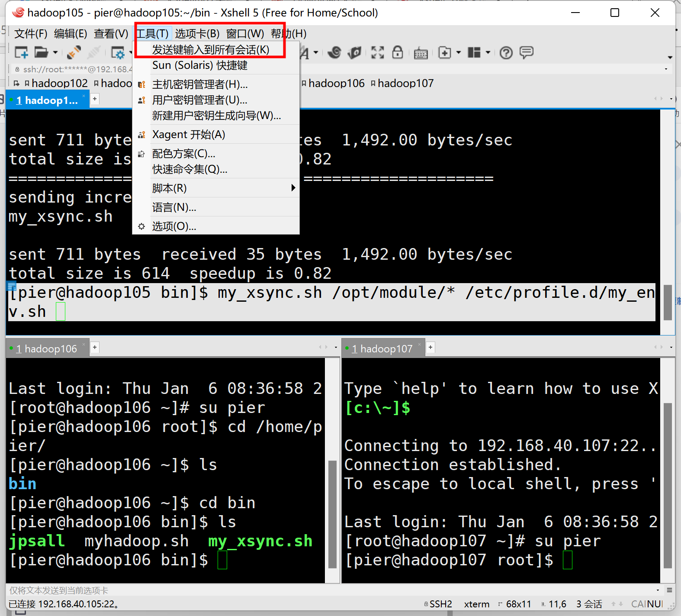Screen dimensions: 681x616
Task: Toggle full screen mode icon
Action: click(377, 53)
